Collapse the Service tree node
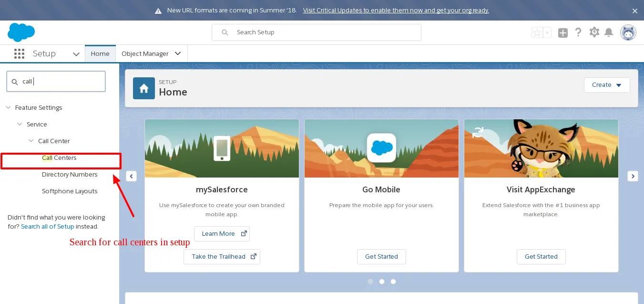644x304 pixels. pos(20,125)
